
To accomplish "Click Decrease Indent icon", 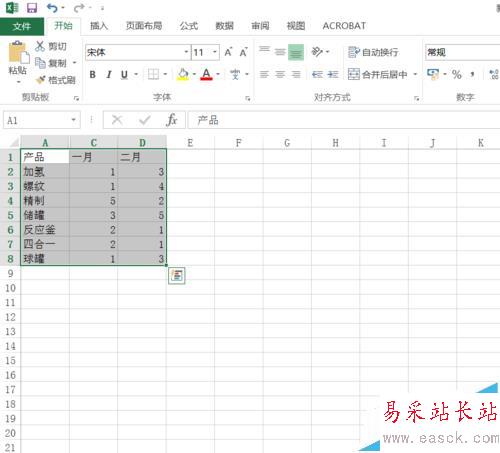I will click(x=317, y=74).
